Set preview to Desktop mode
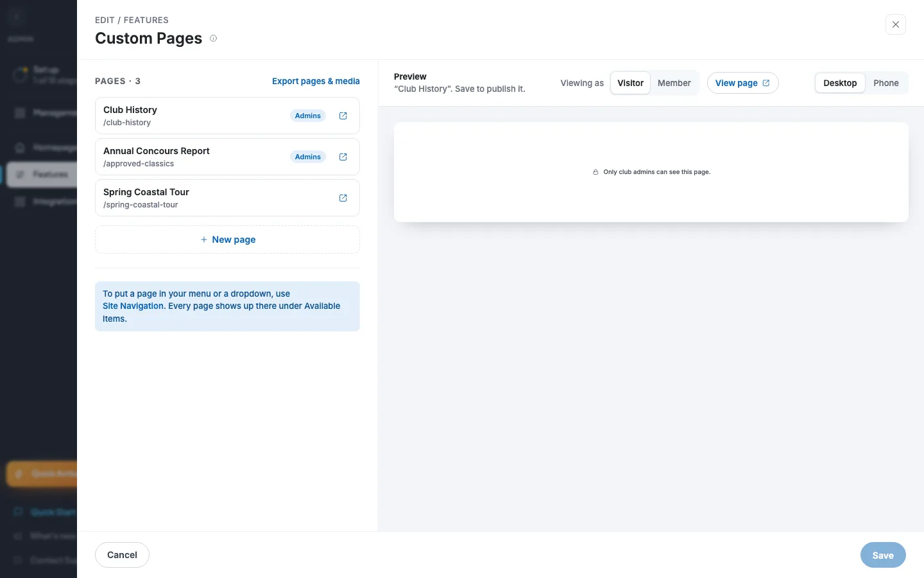This screenshot has height=578, width=924. pyautogui.click(x=840, y=83)
